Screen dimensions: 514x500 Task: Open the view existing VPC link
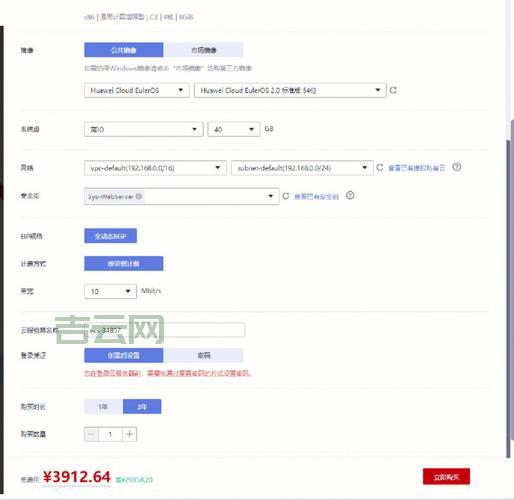[417, 168]
